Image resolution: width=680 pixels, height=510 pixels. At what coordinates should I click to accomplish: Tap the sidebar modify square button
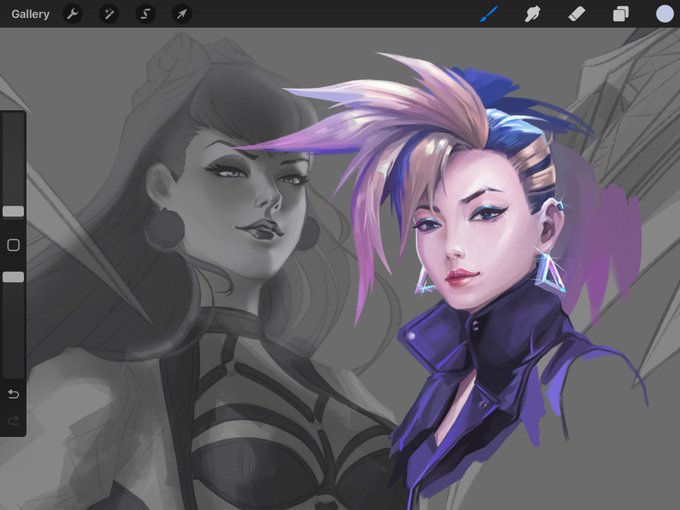(x=13, y=245)
